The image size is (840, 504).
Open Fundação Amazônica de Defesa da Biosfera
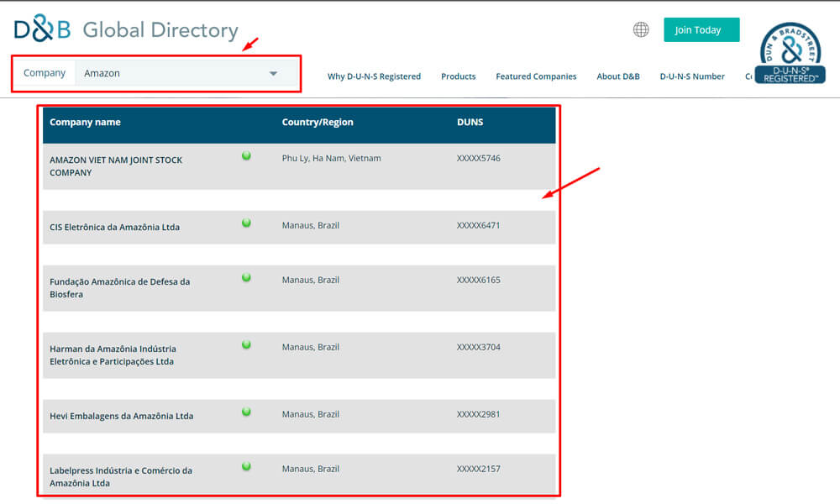click(119, 287)
